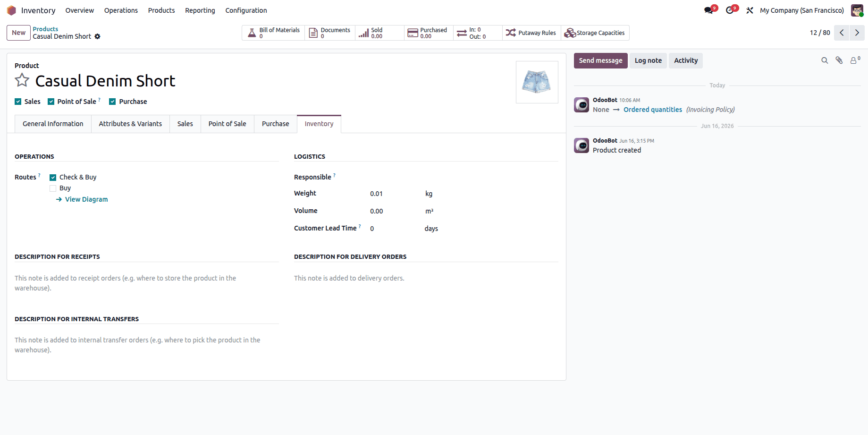The image size is (868, 435).
Task: Click the Inventory app logo icon
Action: pos(11,10)
